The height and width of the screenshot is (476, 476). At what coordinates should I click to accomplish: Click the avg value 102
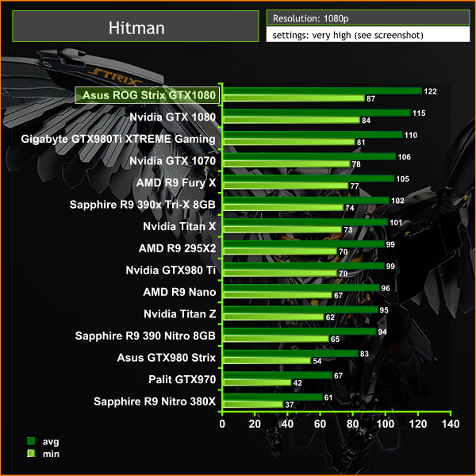[397, 201]
